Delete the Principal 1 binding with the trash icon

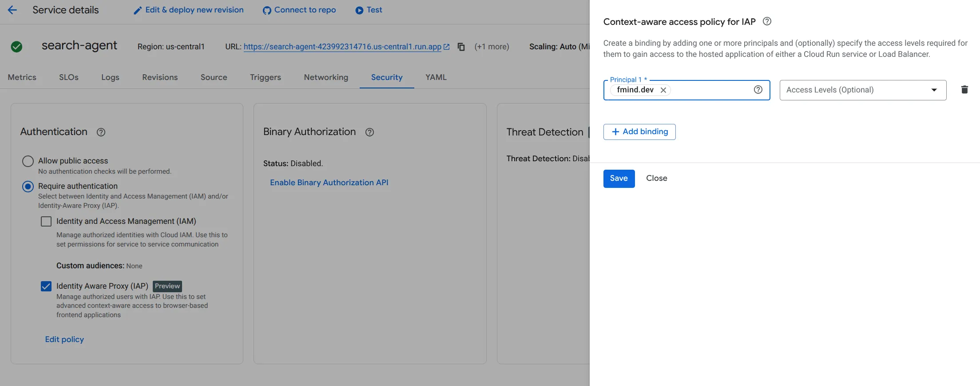point(964,90)
